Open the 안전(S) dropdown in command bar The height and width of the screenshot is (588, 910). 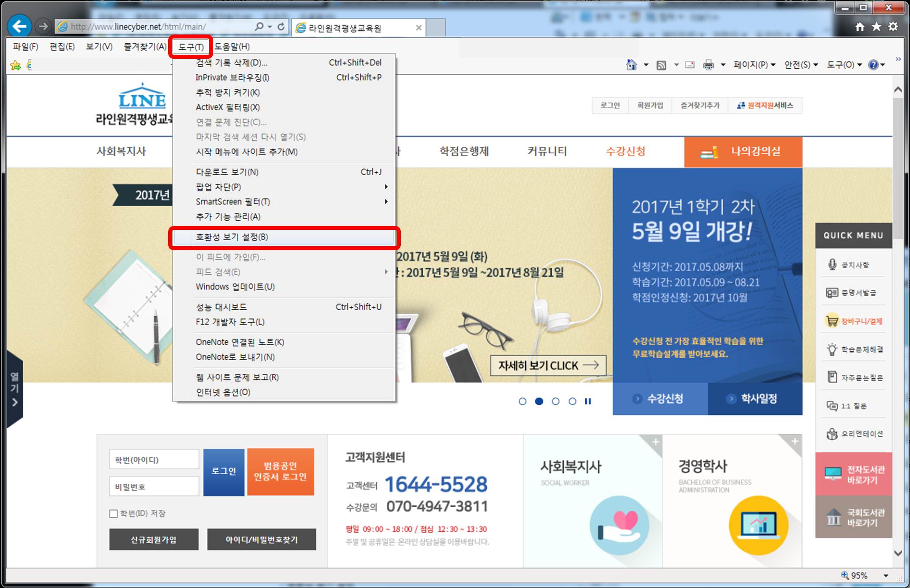coord(801,65)
